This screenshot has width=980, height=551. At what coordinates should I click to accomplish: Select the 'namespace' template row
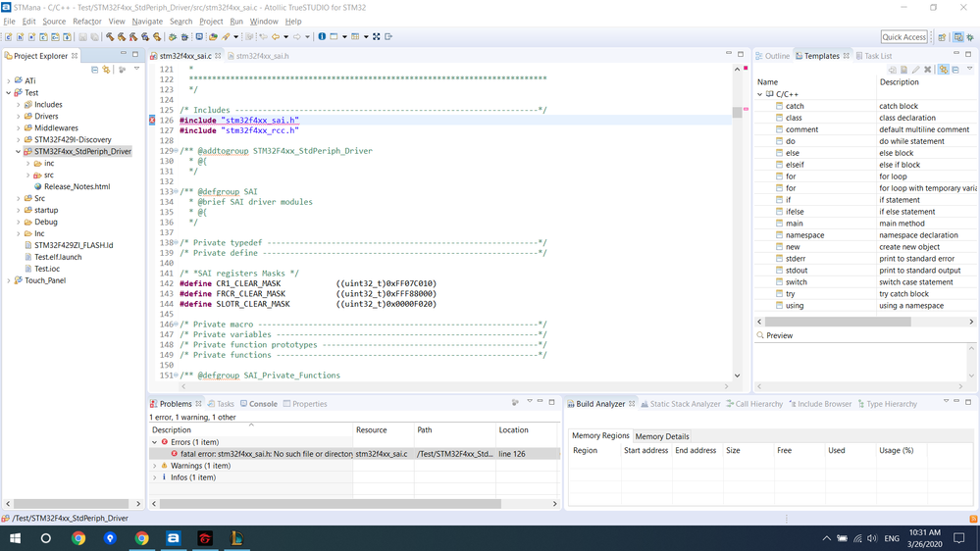coord(866,235)
